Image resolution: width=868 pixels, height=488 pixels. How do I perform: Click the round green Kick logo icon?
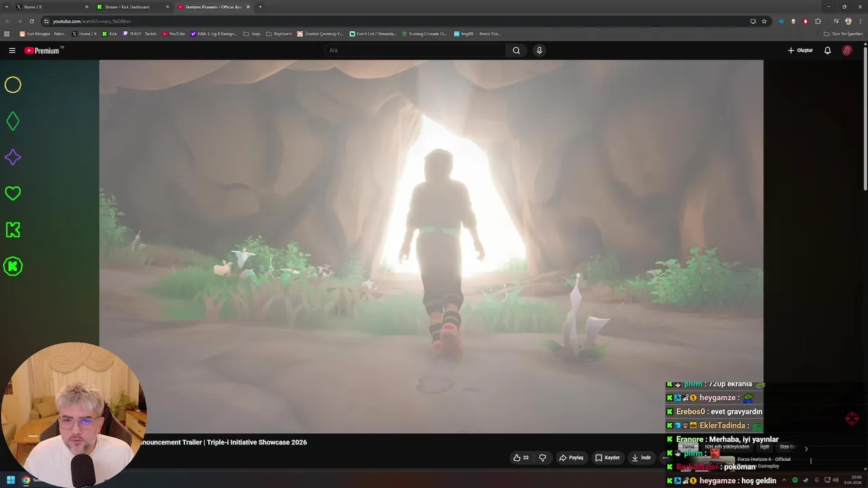pyautogui.click(x=13, y=266)
